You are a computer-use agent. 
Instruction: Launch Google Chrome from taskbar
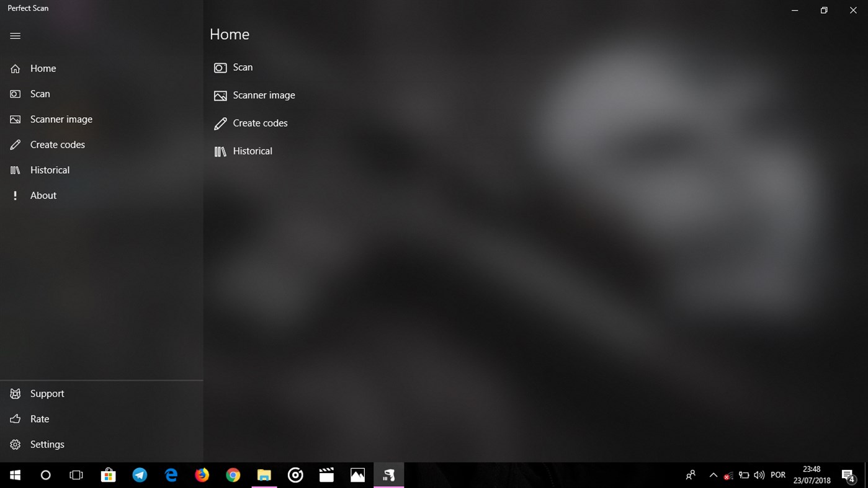[233, 475]
